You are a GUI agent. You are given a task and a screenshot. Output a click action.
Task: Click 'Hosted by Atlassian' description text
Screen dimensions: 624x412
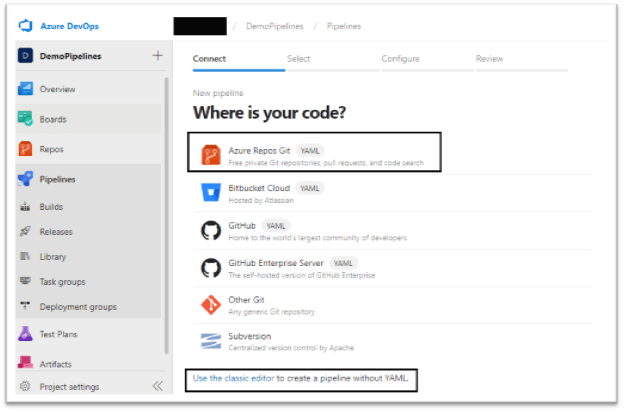[261, 200]
